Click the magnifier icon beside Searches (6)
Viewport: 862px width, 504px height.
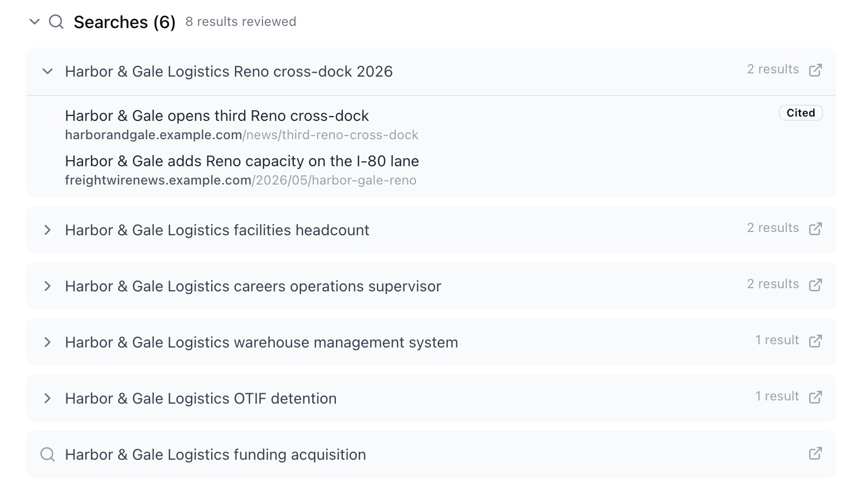(x=56, y=22)
